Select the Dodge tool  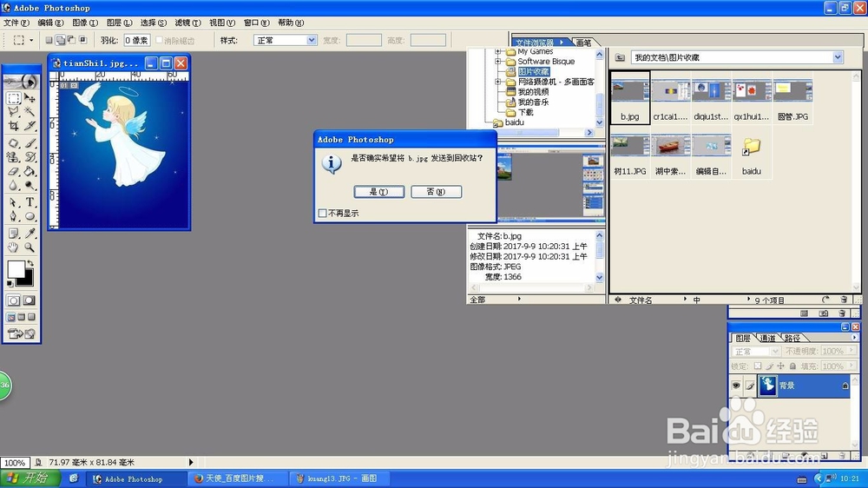click(x=30, y=185)
